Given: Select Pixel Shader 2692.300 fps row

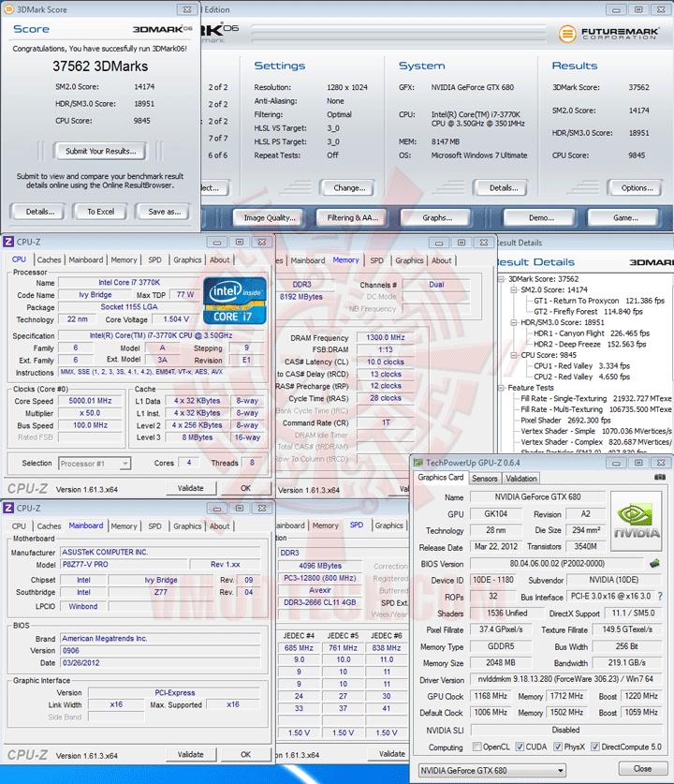Looking at the screenshot, I should pos(565,421).
